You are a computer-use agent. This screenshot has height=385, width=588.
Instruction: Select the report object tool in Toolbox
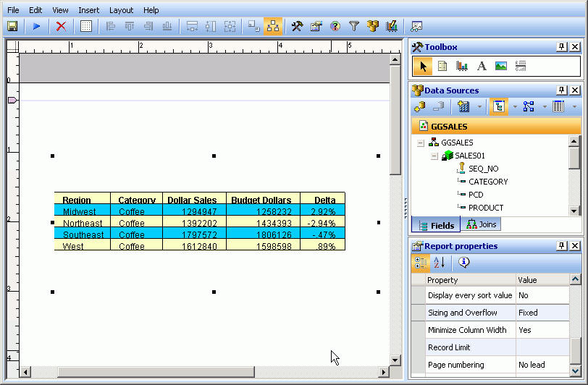(x=442, y=67)
